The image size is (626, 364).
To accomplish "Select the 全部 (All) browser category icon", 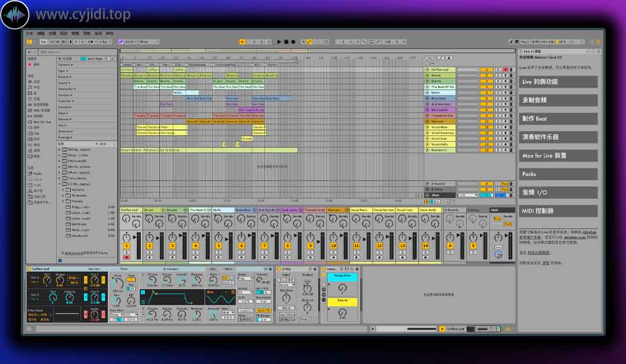I will tap(30, 81).
